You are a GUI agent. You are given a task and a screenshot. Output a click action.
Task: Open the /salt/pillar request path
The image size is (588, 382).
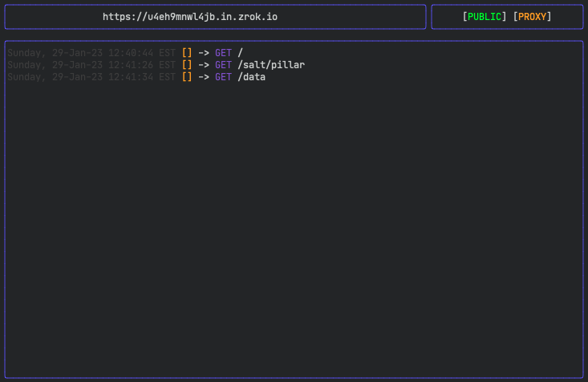[x=271, y=65]
